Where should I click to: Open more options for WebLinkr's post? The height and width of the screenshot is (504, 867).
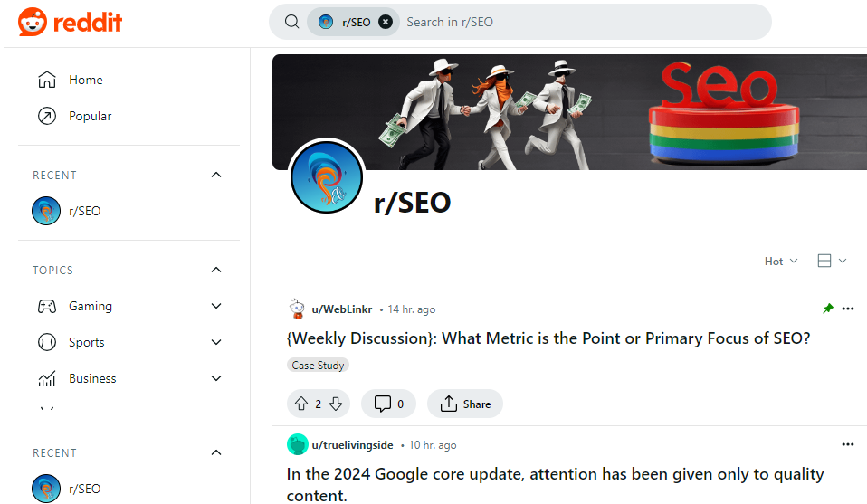pyautogui.click(x=847, y=309)
